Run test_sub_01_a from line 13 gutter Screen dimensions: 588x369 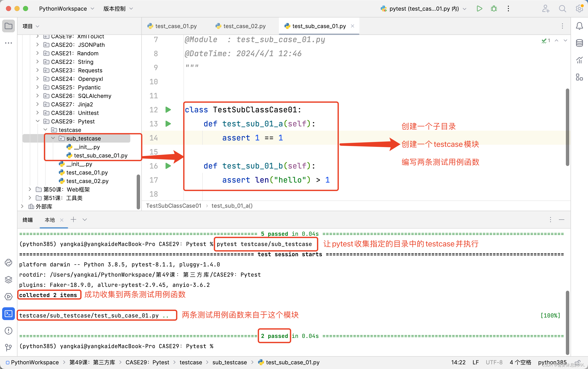coord(168,124)
